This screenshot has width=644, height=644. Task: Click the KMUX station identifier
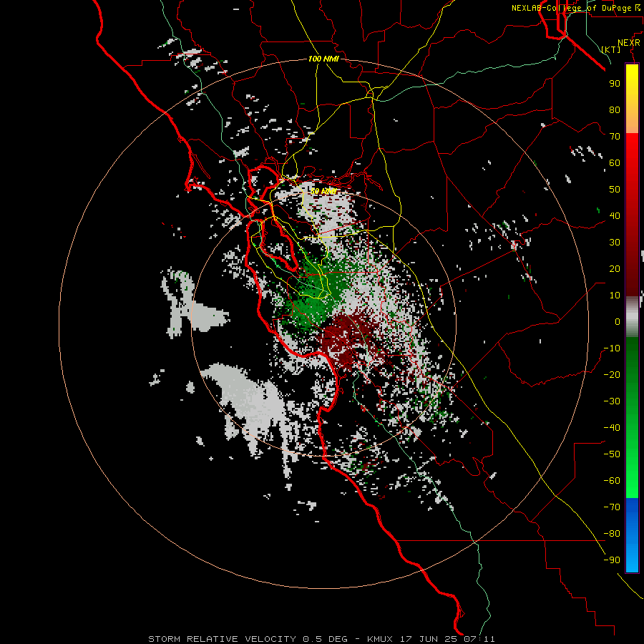380,639
